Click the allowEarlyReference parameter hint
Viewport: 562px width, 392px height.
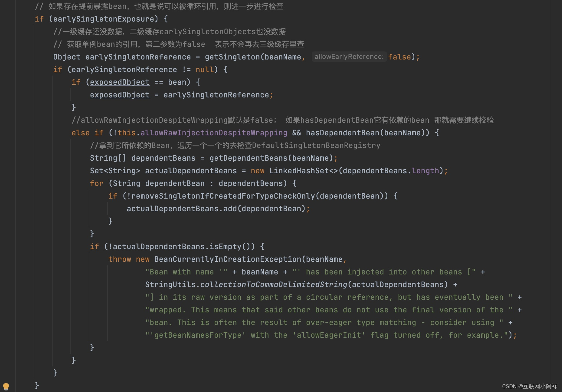(349, 57)
